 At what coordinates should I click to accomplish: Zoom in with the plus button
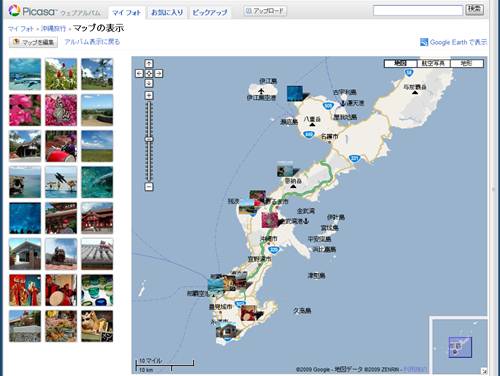(x=149, y=96)
